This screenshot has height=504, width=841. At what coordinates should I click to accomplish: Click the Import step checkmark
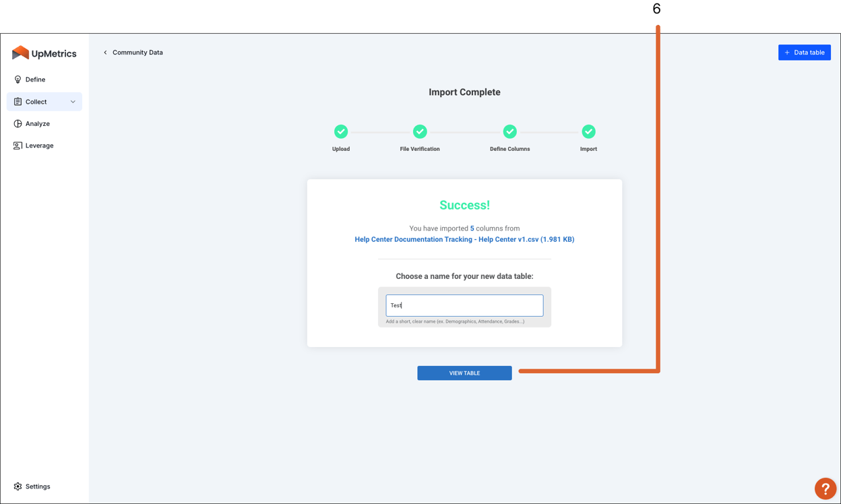point(588,131)
